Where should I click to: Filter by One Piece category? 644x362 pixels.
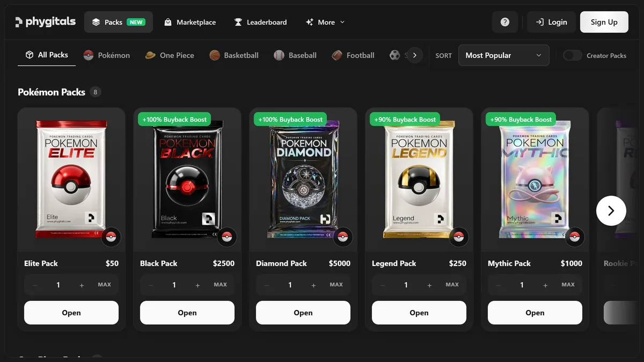point(170,55)
